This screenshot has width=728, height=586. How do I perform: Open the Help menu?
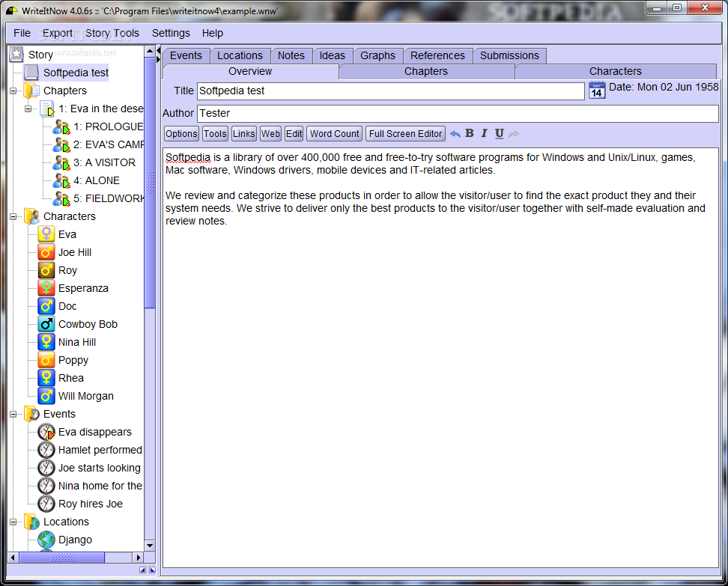212,33
